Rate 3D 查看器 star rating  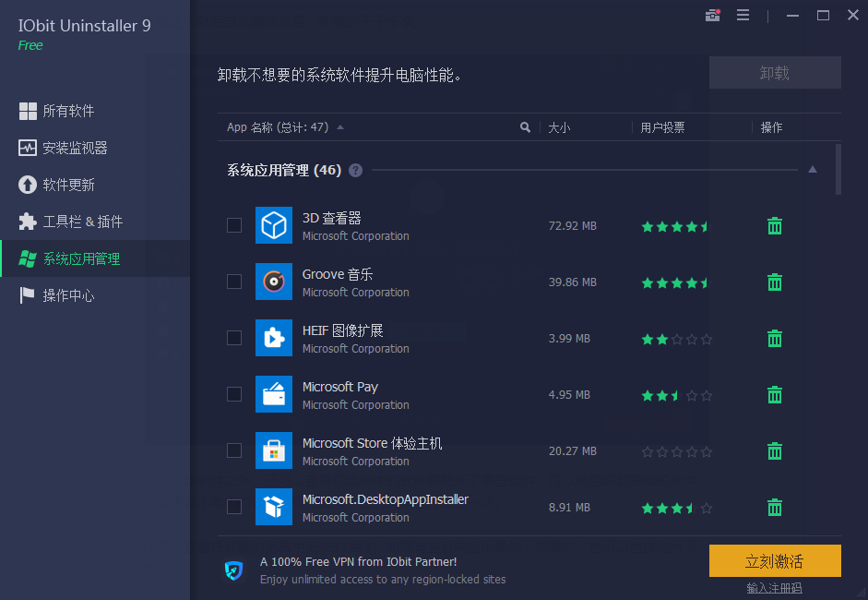coord(676,226)
